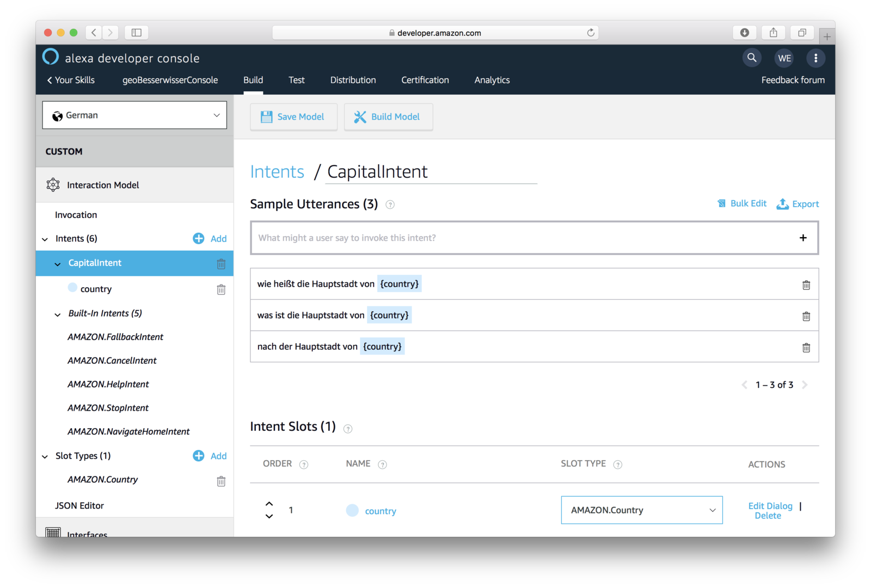This screenshot has width=871, height=588.
Task: Toggle the Safari sidebar icon
Action: point(137,33)
